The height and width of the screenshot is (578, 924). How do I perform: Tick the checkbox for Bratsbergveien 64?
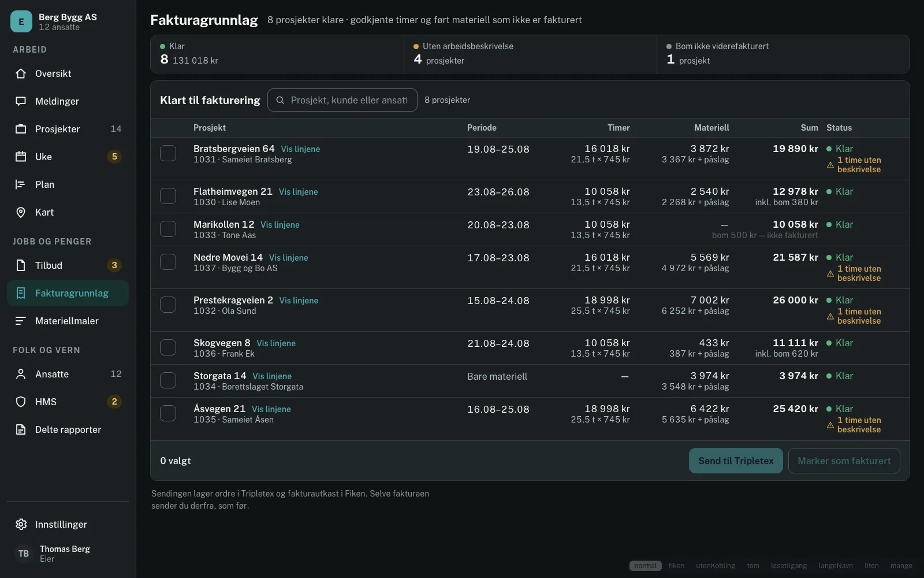[168, 153]
